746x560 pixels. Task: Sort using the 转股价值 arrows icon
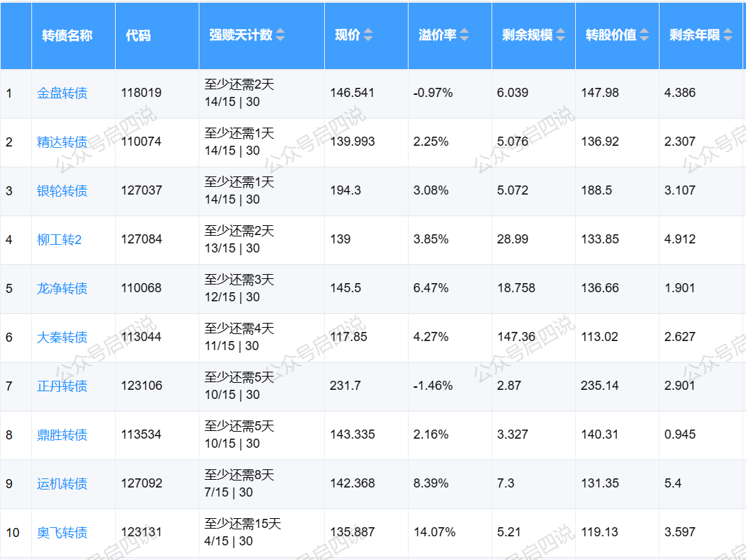pos(644,36)
